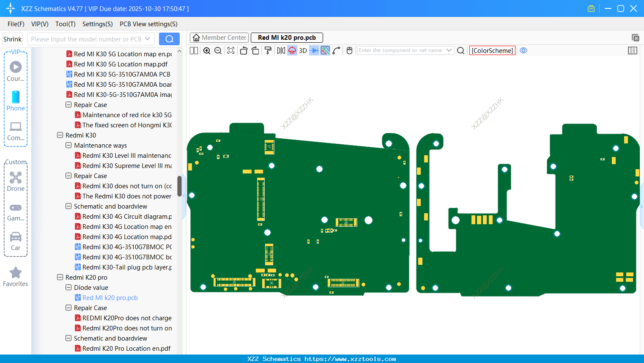Click the mouse settings icon

[349, 51]
